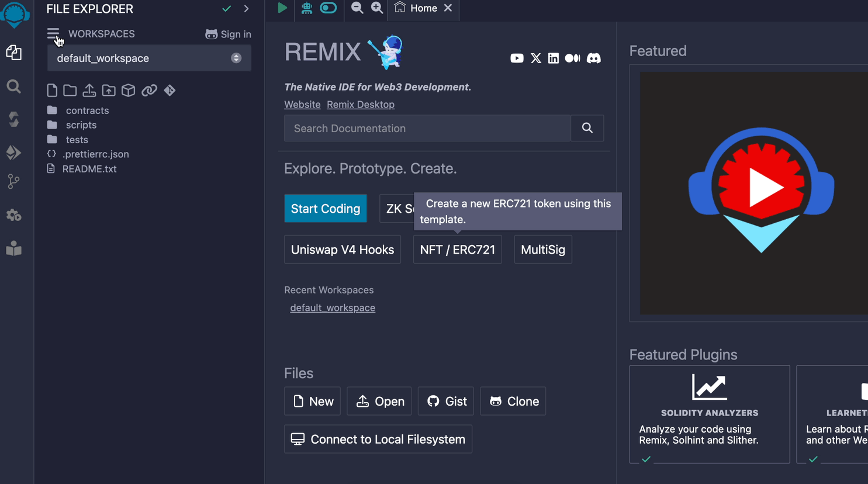868x484 pixels.
Task: Open the Solidity compiler sidebar icon
Action: coord(13,119)
